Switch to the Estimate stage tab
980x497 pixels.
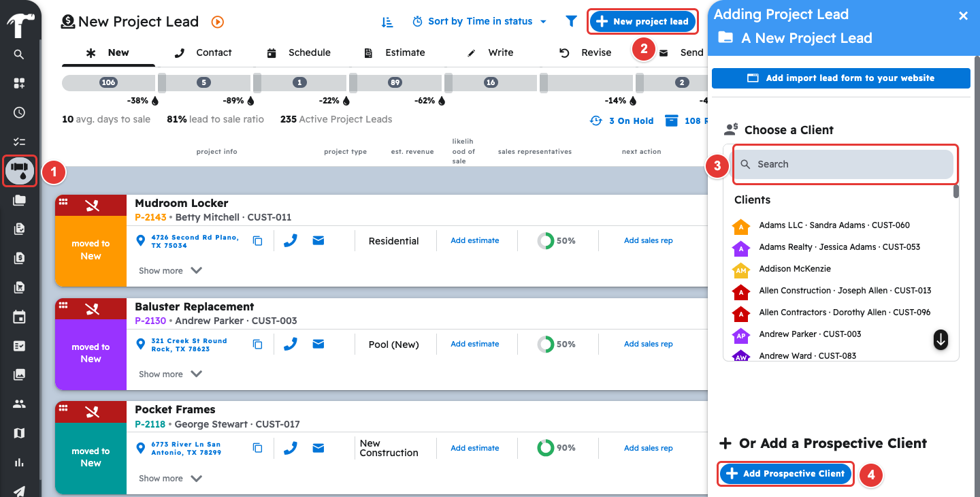(x=395, y=52)
